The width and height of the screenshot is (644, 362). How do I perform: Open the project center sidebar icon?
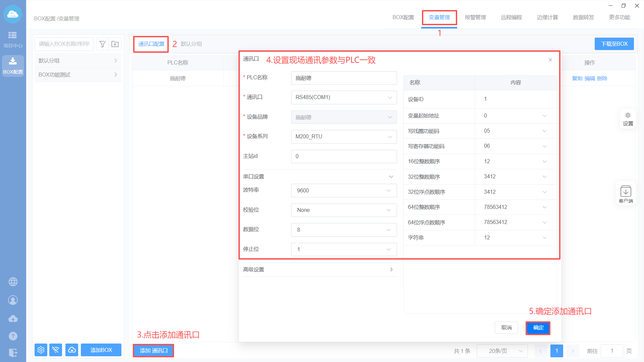(x=13, y=39)
